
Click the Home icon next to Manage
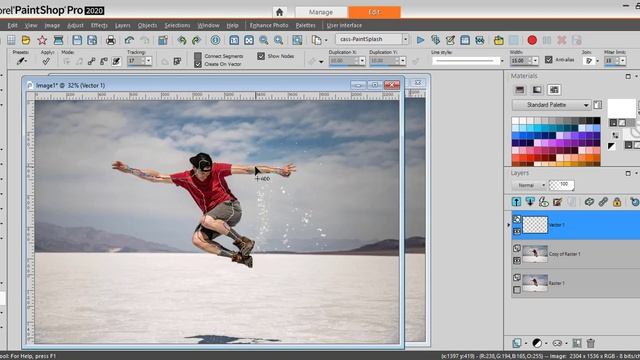click(x=279, y=12)
